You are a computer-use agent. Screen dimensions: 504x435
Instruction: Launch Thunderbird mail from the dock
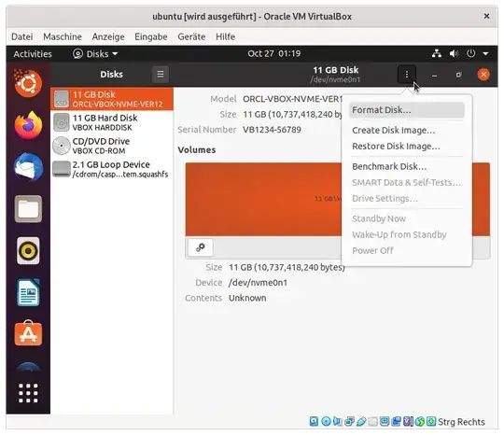pyautogui.click(x=28, y=167)
